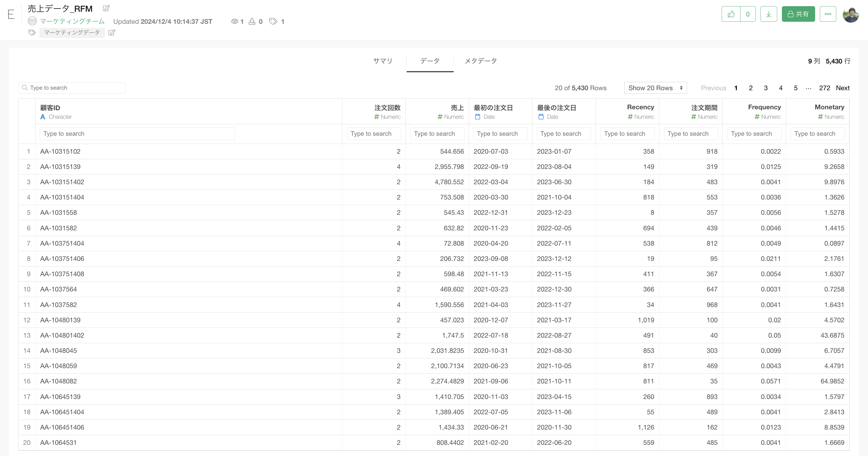Click the tag count icon

click(273, 21)
